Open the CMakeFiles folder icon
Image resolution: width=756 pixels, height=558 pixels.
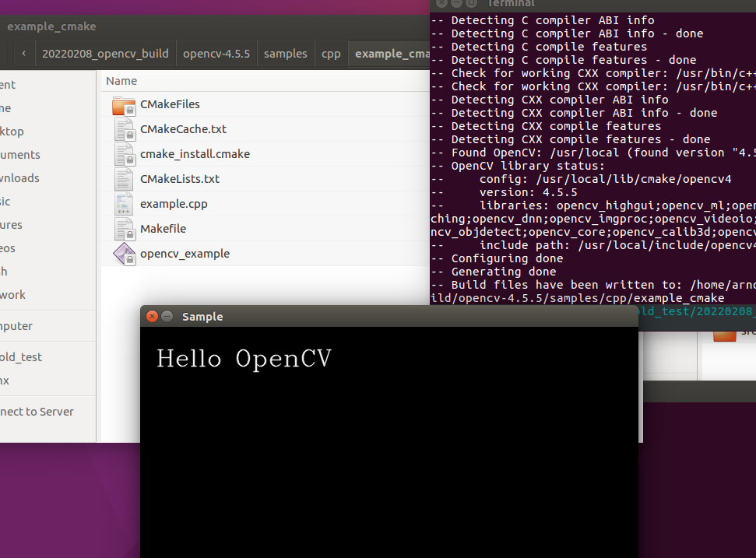click(122, 105)
